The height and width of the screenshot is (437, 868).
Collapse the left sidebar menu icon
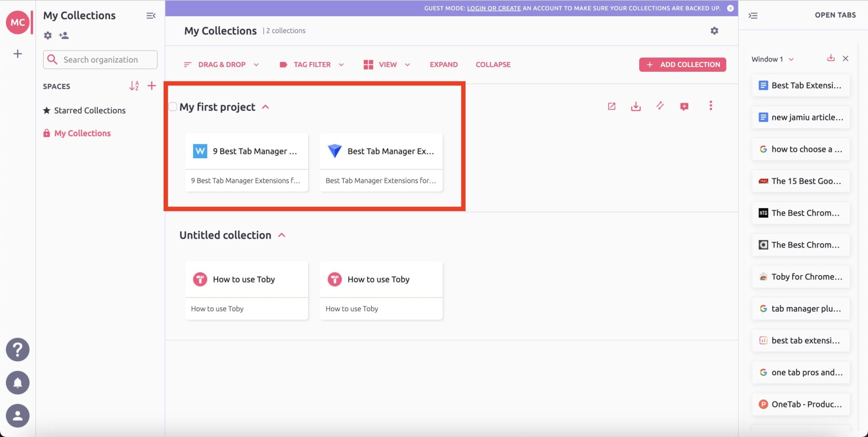(x=151, y=16)
